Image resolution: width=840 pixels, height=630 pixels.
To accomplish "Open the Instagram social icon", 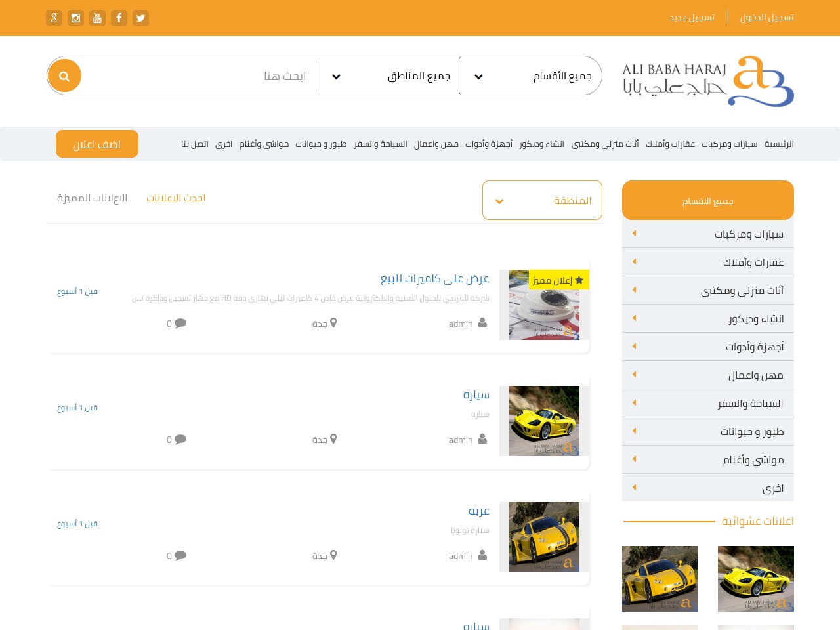I will 75,18.
